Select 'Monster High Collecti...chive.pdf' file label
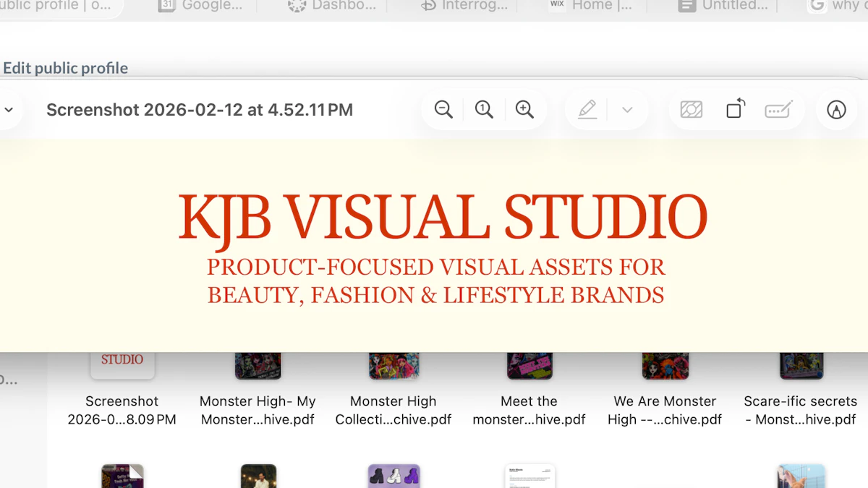Image resolution: width=868 pixels, height=488 pixels. [393, 410]
